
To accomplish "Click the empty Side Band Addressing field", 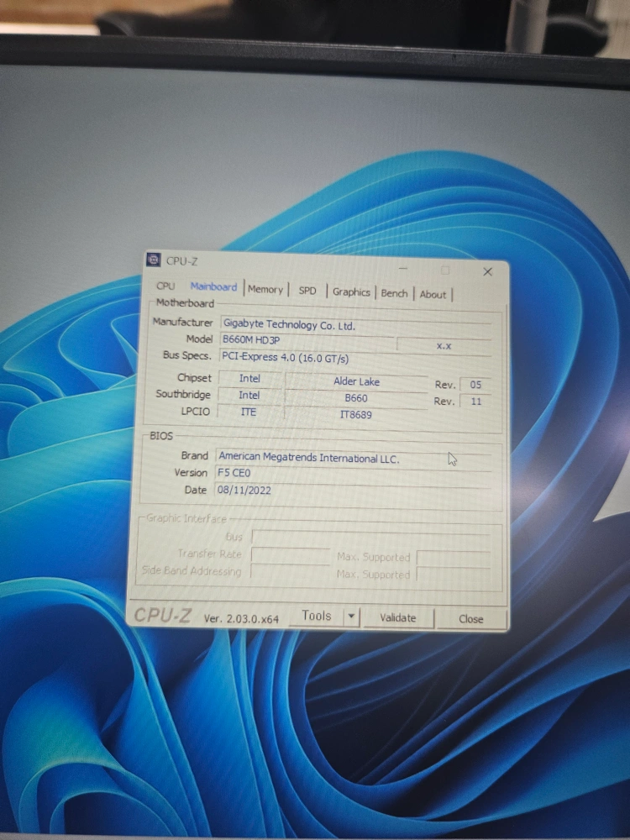I will pos(290,572).
